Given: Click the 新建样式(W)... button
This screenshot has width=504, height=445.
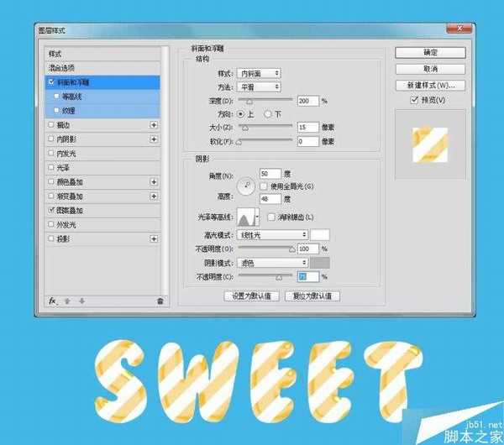Looking at the screenshot, I should pos(430,86).
